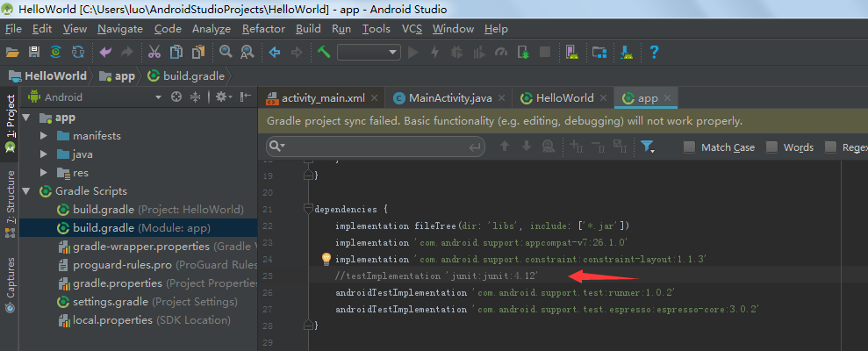The width and height of the screenshot is (868, 351).
Task: Enable the Regex checkbox
Action: point(830,147)
